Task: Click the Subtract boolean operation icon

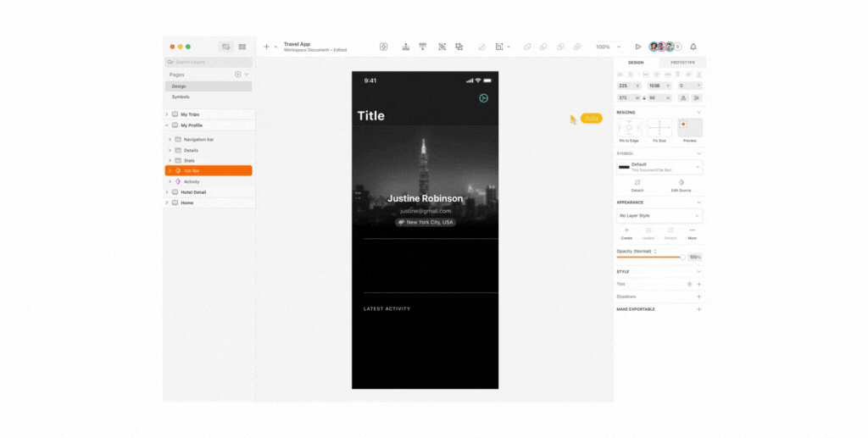Action: [x=543, y=47]
